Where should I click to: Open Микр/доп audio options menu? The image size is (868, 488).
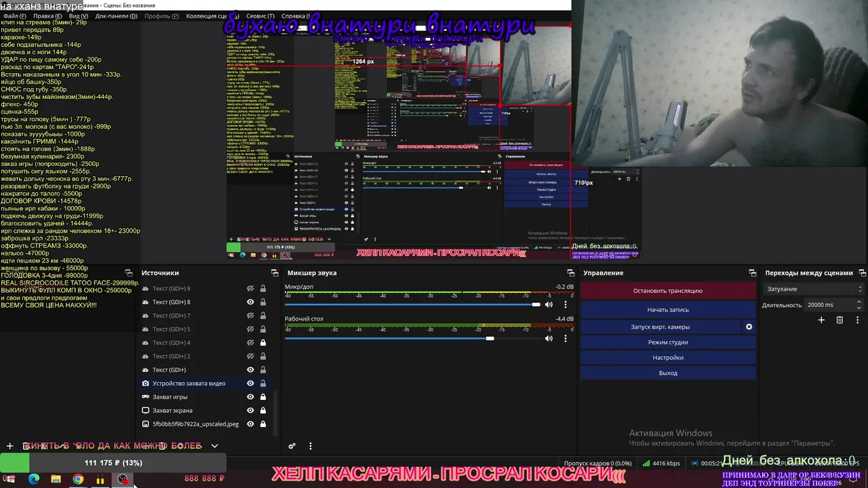coord(566,305)
